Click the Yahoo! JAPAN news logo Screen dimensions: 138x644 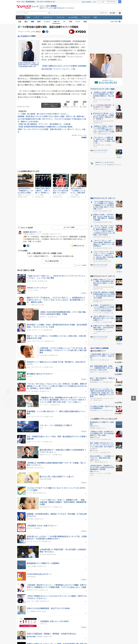point(28,7)
